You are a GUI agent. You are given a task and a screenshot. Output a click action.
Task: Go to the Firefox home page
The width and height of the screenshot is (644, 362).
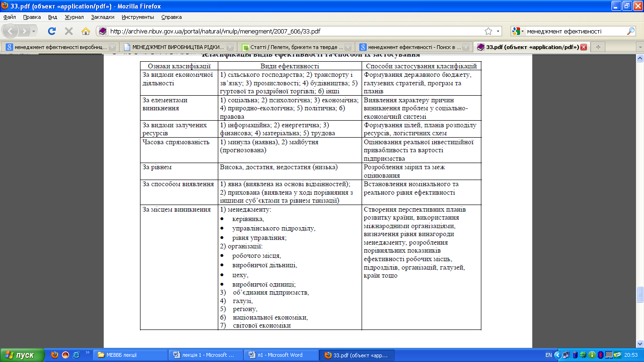coord(85,31)
